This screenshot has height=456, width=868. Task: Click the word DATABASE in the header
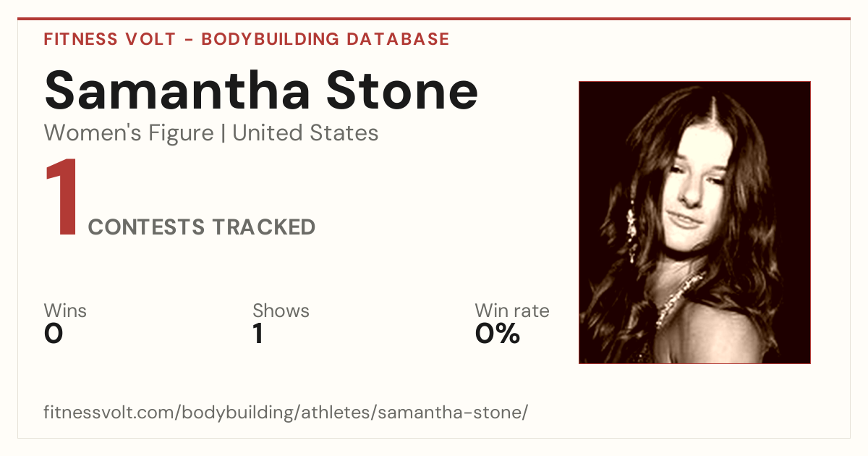tap(398, 39)
